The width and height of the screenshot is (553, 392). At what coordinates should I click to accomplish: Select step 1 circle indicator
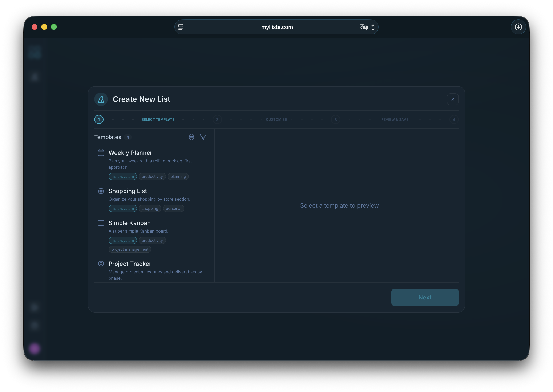[99, 119]
